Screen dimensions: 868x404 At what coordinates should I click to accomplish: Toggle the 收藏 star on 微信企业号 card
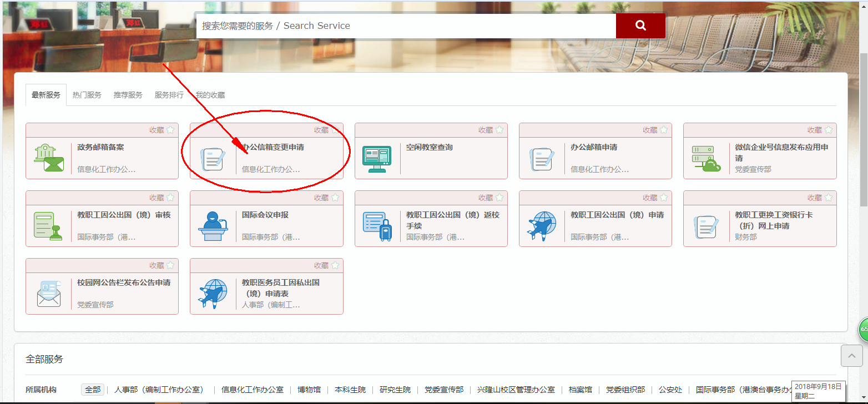pyautogui.click(x=829, y=129)
